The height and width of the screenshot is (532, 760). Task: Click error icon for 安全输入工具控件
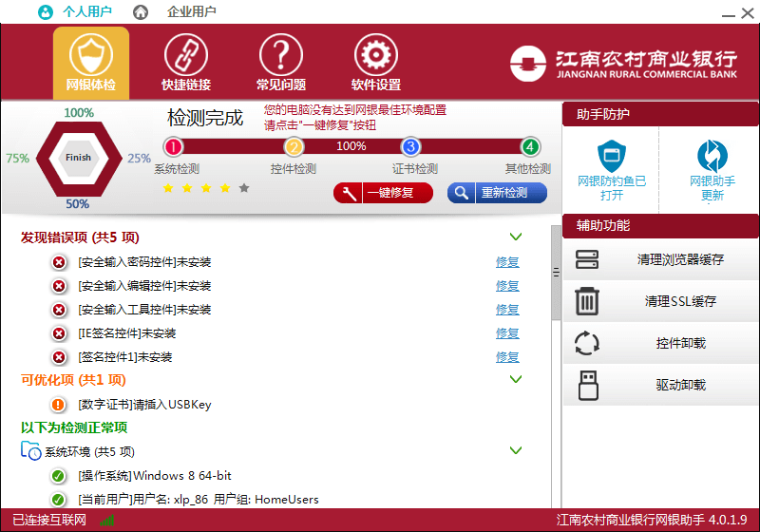59,310
